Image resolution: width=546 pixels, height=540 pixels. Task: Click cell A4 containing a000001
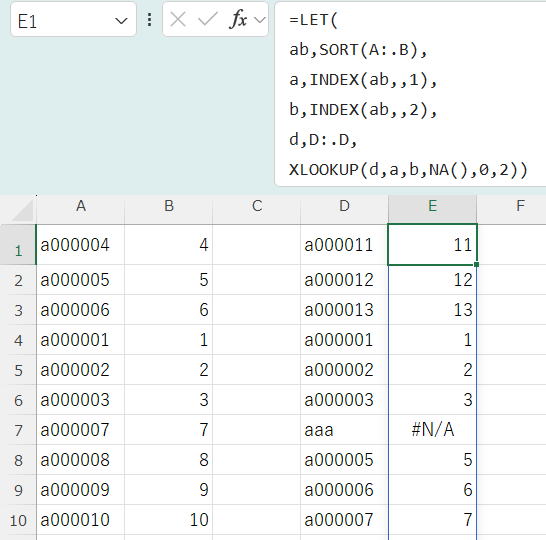point(80,340)
